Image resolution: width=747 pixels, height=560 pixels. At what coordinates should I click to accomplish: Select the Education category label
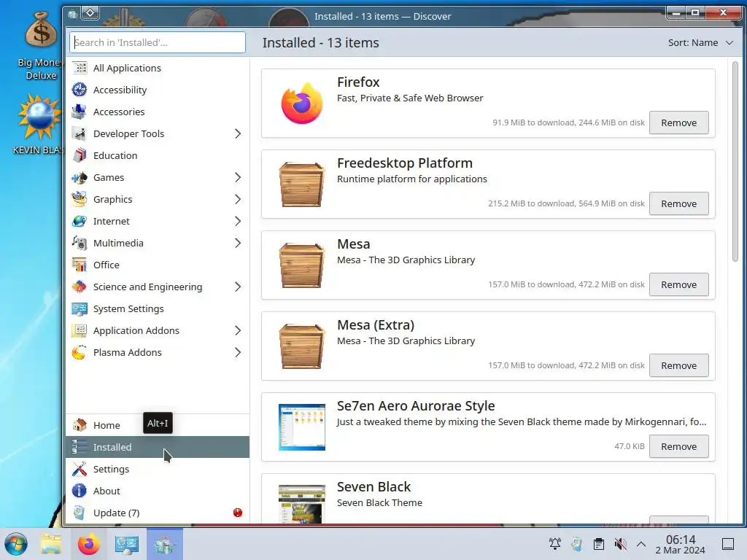click(115, 156)
